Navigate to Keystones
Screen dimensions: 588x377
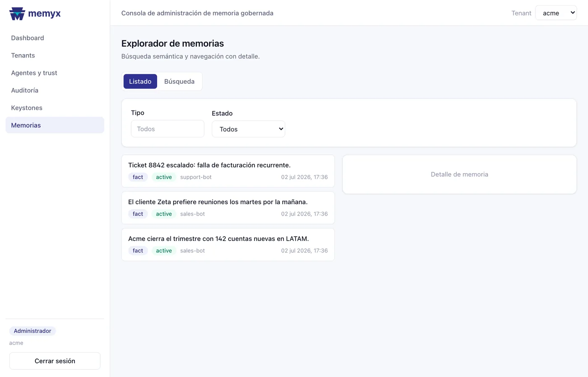[x=55, y=108]
